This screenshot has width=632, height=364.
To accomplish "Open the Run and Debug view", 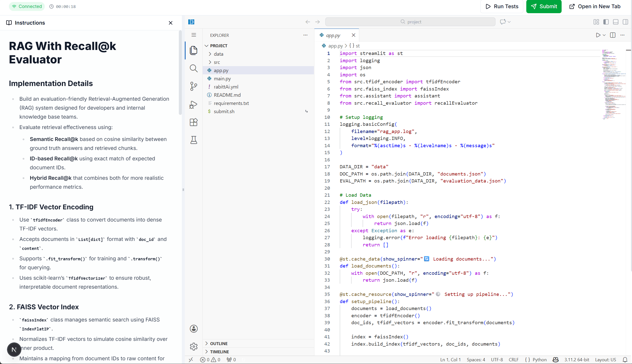I will pos(194,104).
